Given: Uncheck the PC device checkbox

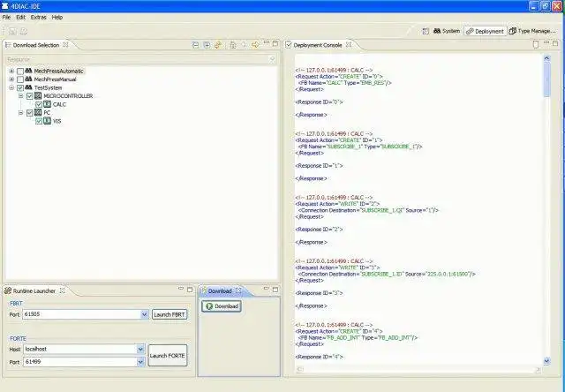Looking at the screenshot, I should pyautogui.click(x=29, y=113).
